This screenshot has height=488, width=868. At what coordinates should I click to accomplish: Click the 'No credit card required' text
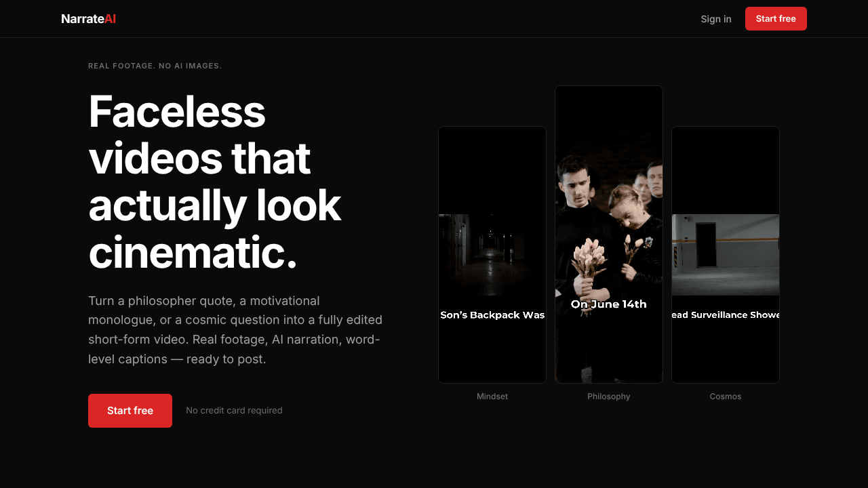234,411
